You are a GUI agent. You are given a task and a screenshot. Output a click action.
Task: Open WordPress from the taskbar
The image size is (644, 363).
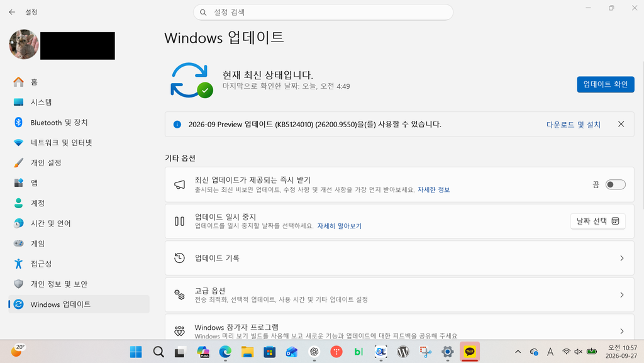403,352
